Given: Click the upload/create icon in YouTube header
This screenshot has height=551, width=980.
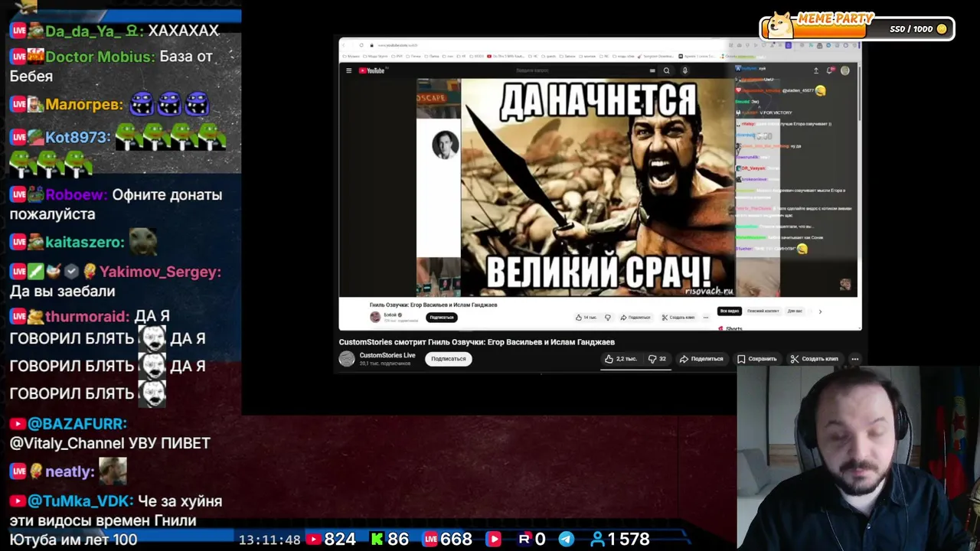Looking at the screenshot, I should 815,70.
